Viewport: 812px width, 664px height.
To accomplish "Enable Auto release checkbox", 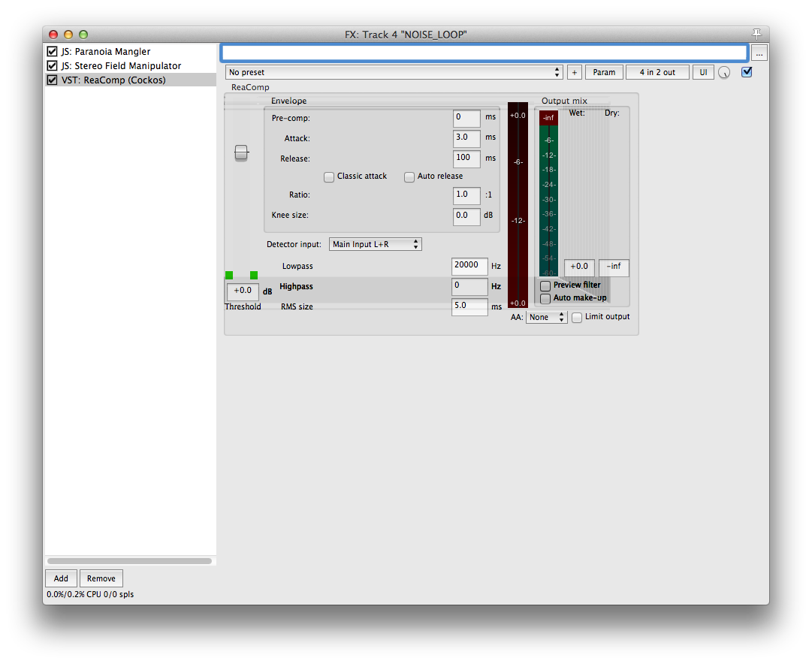I will pyautogui.click(x=409, y=177).
